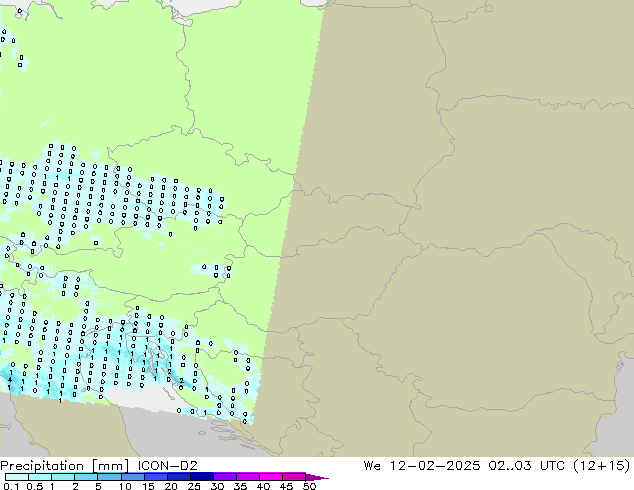634x490 pixels.
Task: Click the 10–15 mm legend color swatch
Action: tap(132, 477)
